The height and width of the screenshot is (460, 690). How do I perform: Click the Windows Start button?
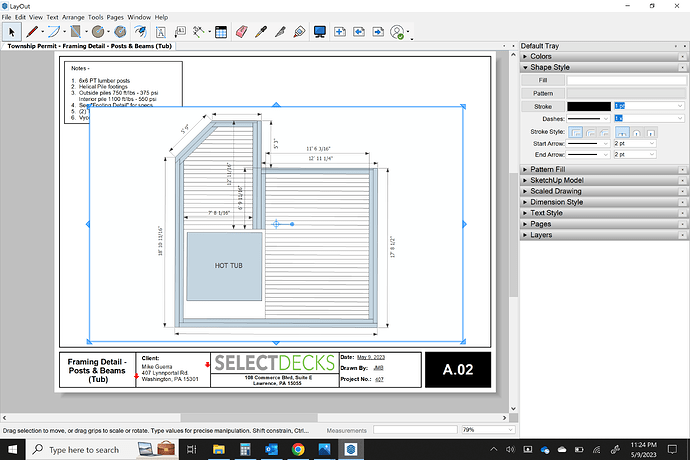pyautogui.click(x=10, y=449)
